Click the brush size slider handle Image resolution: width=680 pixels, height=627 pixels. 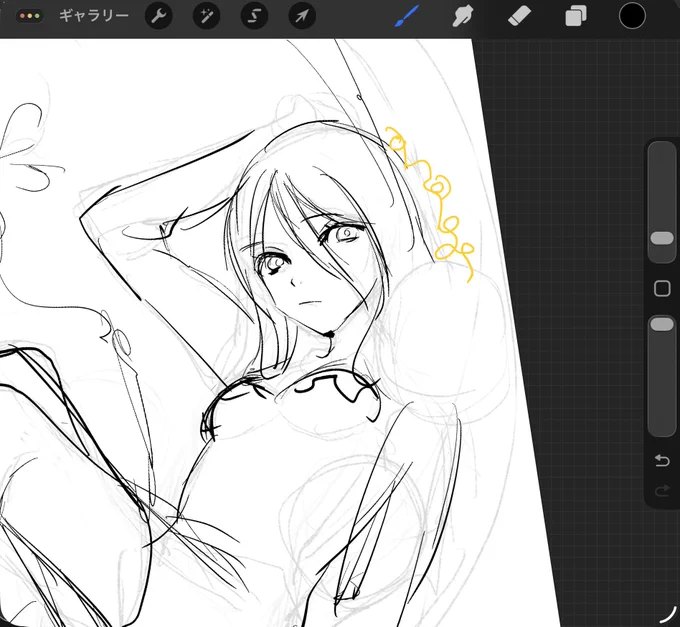662,238
